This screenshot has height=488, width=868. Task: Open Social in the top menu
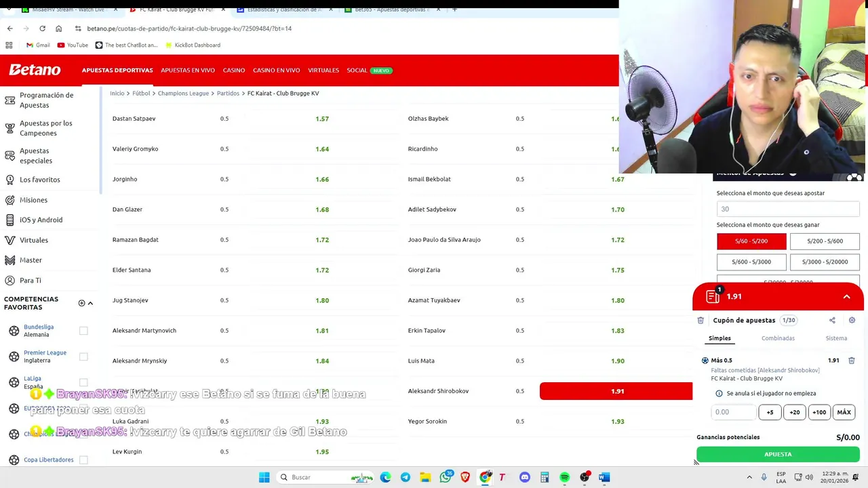357,70
